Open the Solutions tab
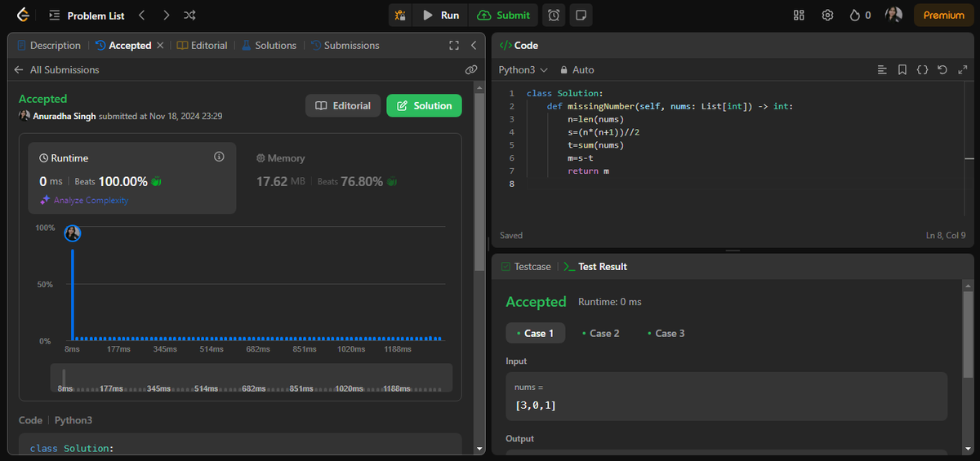 [x=269, y=46]
